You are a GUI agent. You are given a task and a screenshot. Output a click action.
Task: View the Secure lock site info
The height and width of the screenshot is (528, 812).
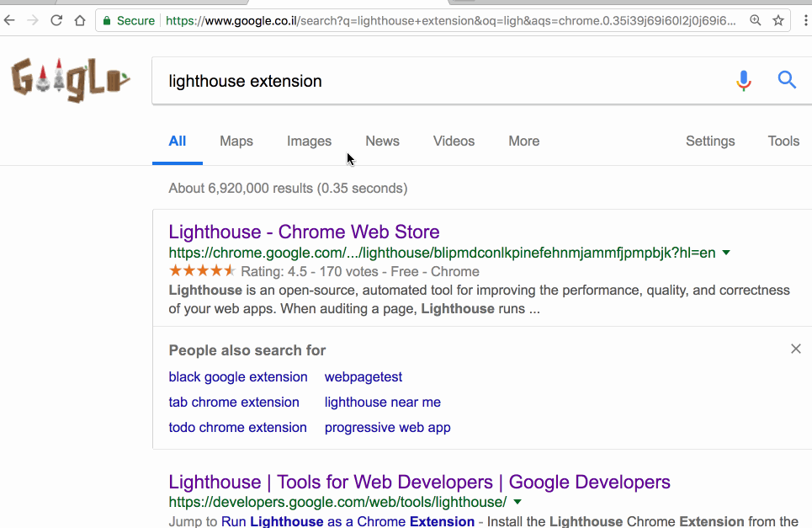click(x=129, y=21)
